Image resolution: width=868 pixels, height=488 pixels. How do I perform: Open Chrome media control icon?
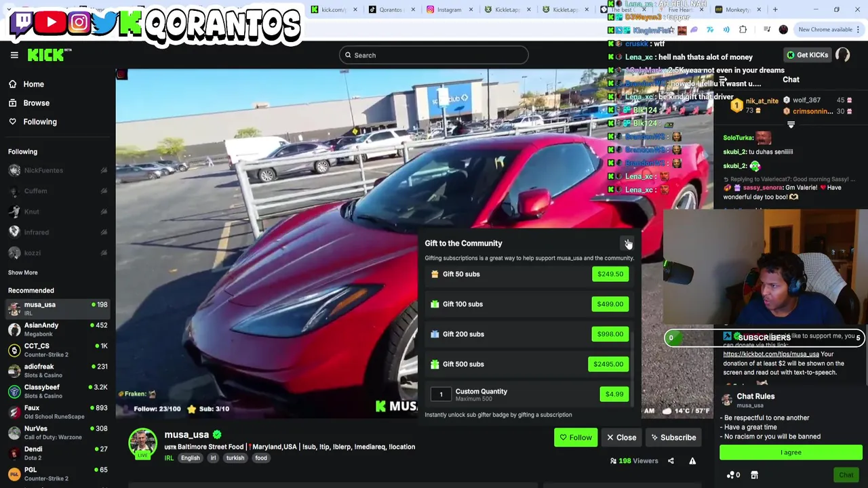click(x=767, y=29)
